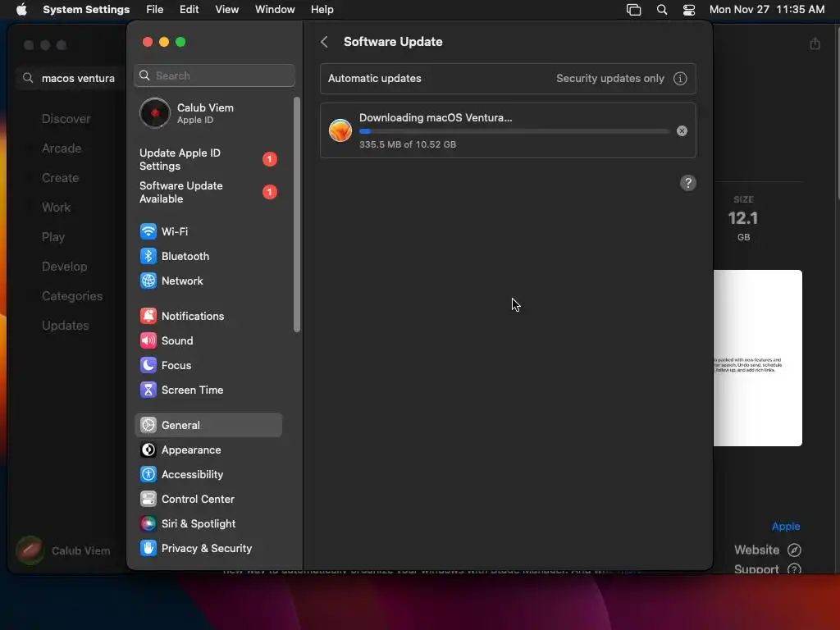The height and width of the screenshot is (630, 840).
Task: Open Software Update Available notice
Action: coord(208,192)
